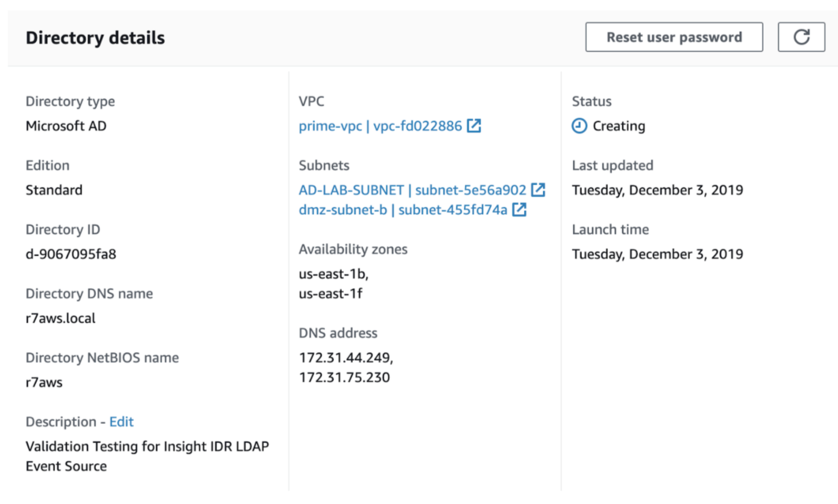Screen dimensions: 838x504
Task: Select the DNS address 172.31.44.249
Action: click(345, 358)
